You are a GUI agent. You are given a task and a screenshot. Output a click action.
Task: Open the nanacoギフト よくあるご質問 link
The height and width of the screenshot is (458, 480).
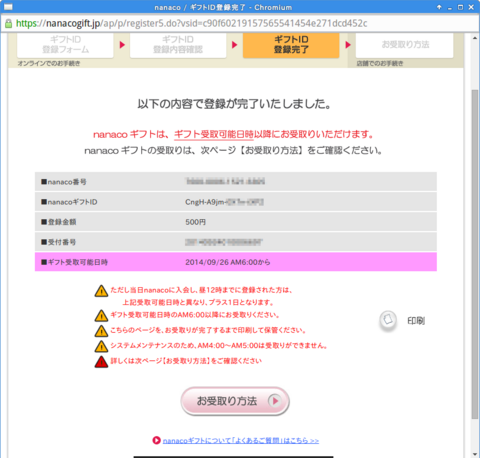tap(241, 441)
